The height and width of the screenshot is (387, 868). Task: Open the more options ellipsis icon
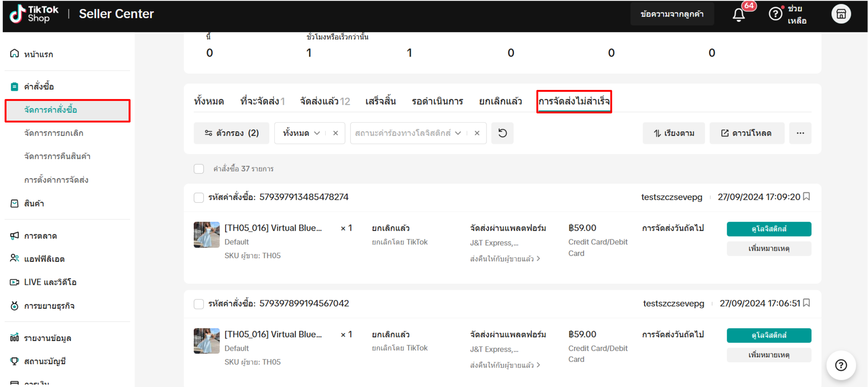click(x=800, y=133)
